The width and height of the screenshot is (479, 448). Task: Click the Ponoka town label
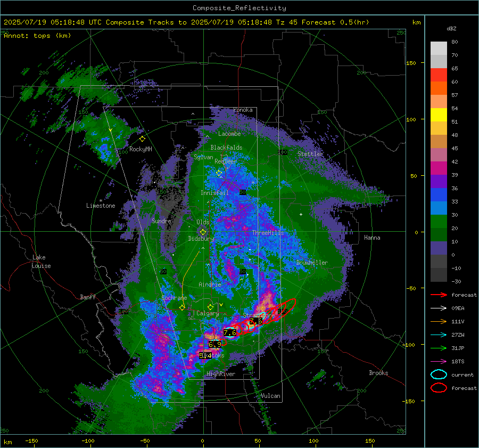pyautogui.click(x=243, y=110)
